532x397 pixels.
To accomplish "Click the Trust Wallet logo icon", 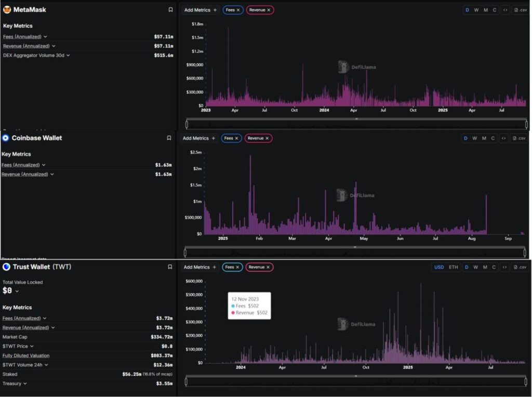I will (6, 267).
